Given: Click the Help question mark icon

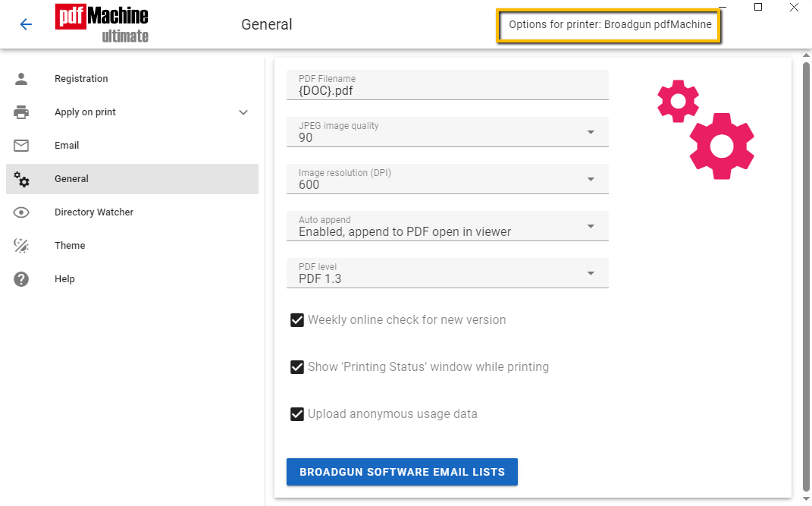Looking at the screenshot, I should tap(21, 279).
